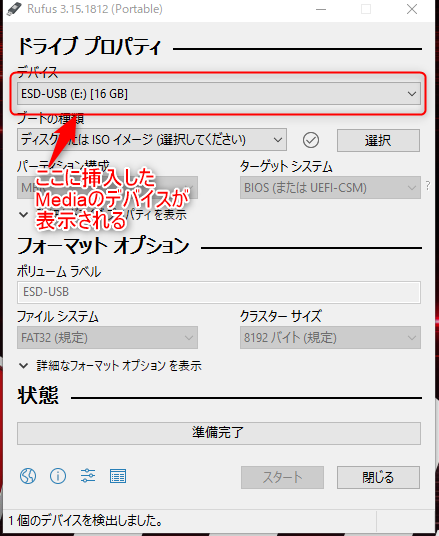Click the ボリューム ラベル label

coord(59,272)
